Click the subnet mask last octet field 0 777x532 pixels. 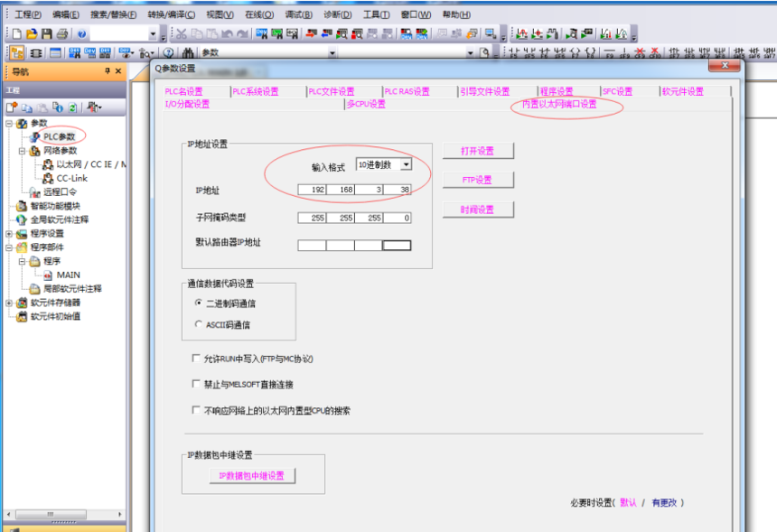(x=397, y=218)
